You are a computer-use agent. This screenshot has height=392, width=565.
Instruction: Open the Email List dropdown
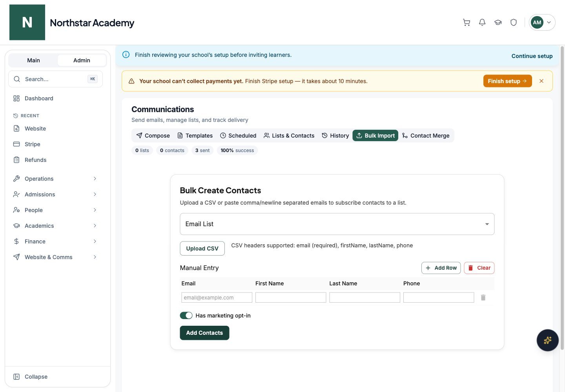coord(337,224)
